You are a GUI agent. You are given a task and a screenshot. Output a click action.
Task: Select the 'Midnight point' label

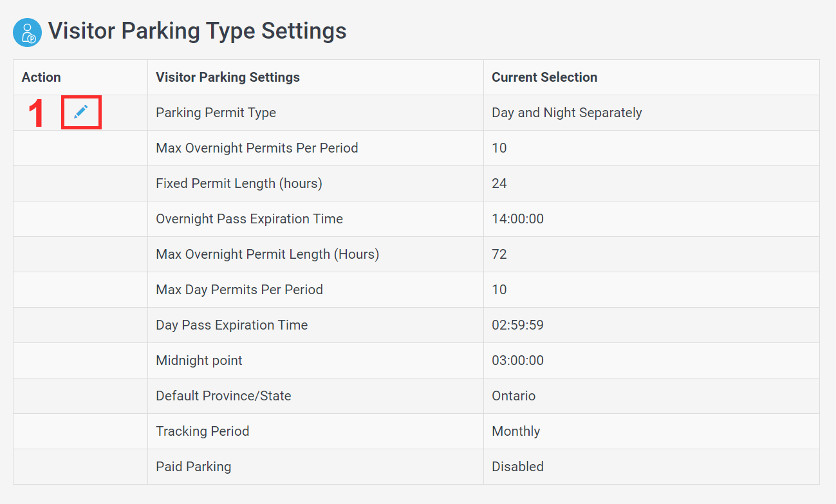(x=199, y=360)
